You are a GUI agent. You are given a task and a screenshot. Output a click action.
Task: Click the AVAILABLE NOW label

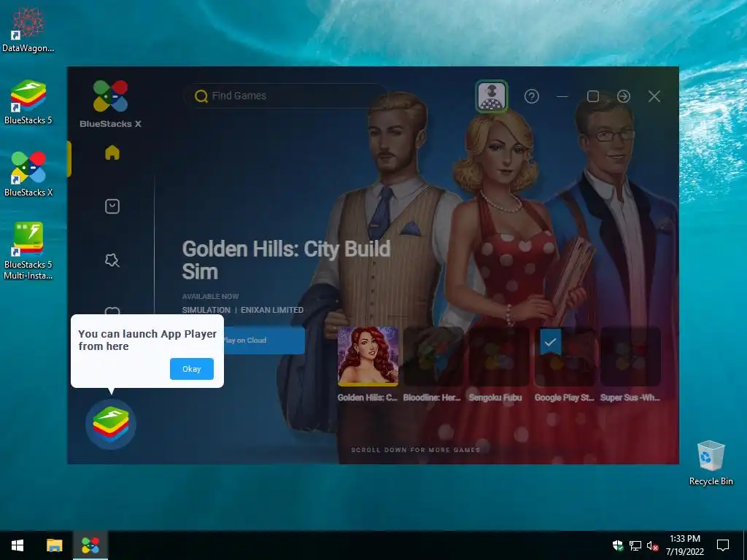(x=211, y=296)
